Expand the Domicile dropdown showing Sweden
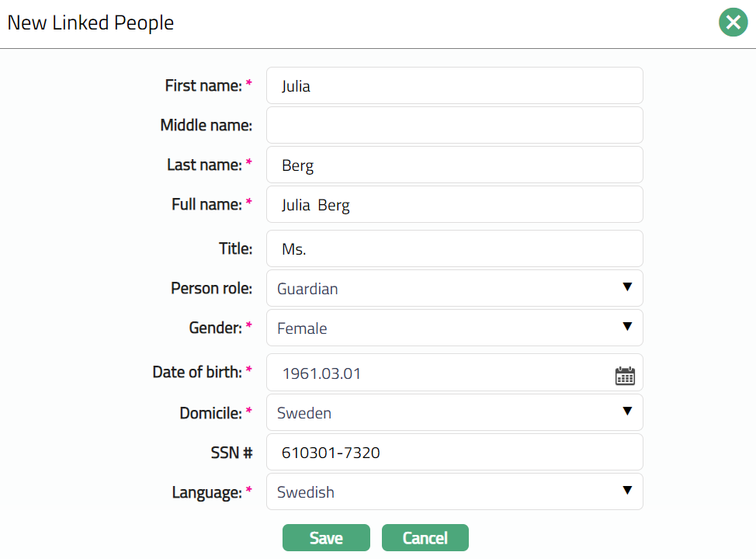Screen dimensions: 756x559 tap(454, 413)
